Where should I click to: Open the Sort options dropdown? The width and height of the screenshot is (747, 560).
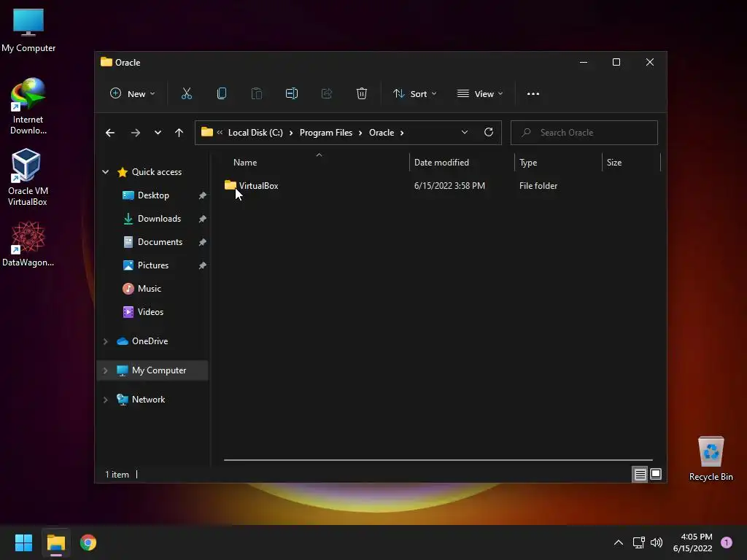tap(414, 93)
